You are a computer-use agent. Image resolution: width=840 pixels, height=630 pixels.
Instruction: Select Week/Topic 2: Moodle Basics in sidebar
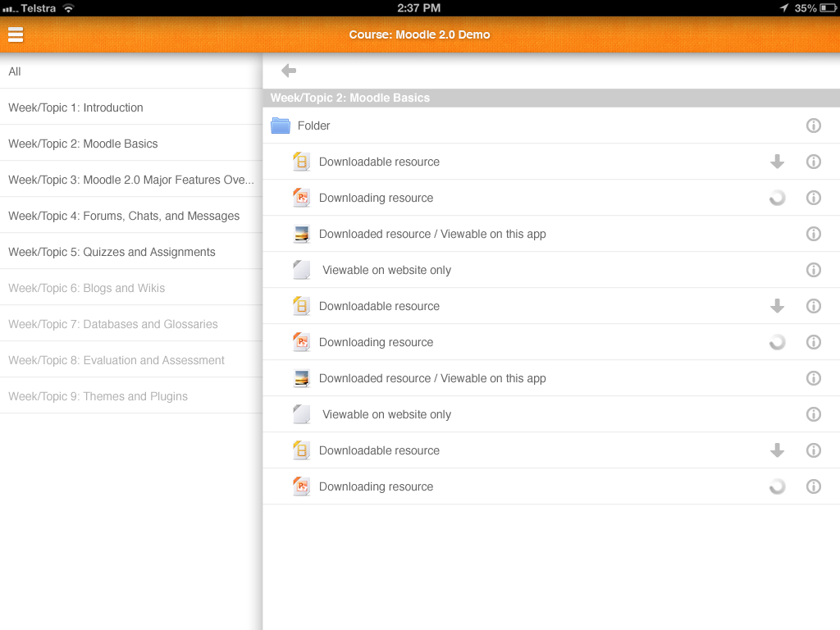click(x=130, y=144)
